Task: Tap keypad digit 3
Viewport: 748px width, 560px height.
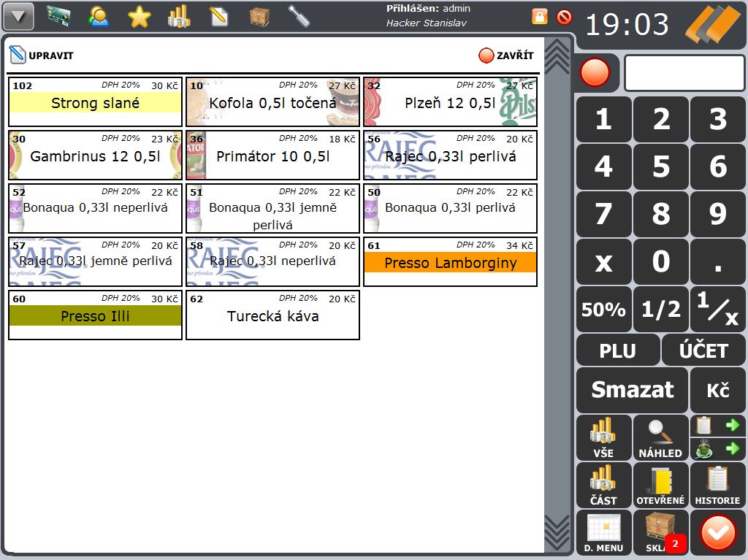Action: (718, 119)
